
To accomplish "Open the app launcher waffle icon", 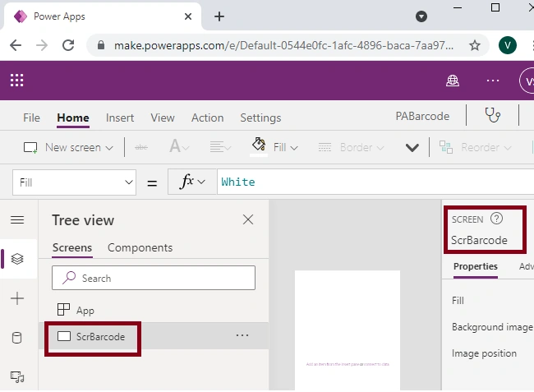I will tap(16, 81).
